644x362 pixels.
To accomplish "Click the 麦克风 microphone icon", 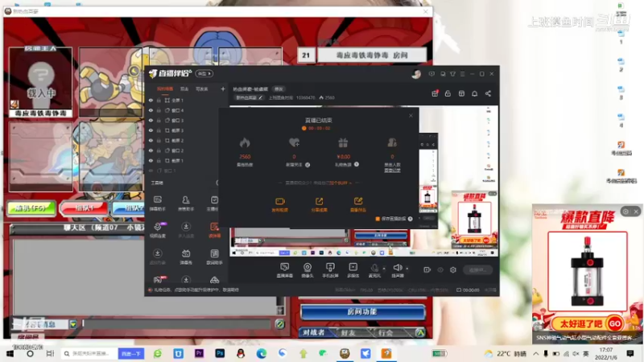I will (374, 268).
